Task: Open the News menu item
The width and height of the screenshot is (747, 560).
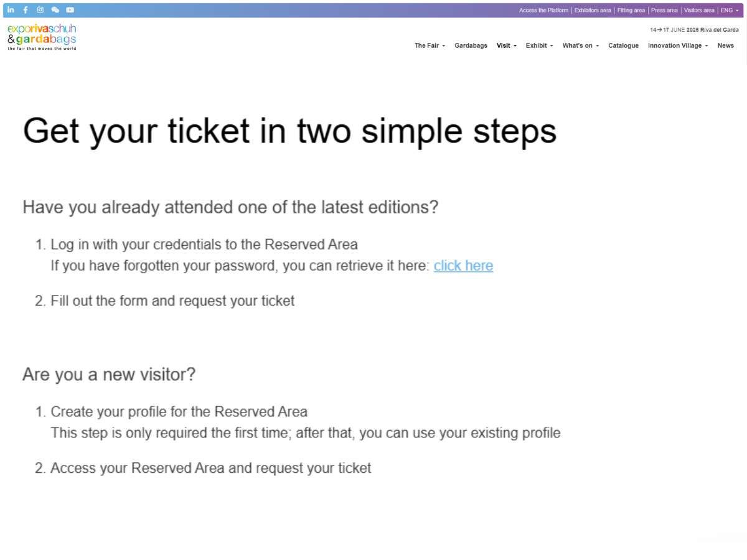Action: click(x=726, y=45)
